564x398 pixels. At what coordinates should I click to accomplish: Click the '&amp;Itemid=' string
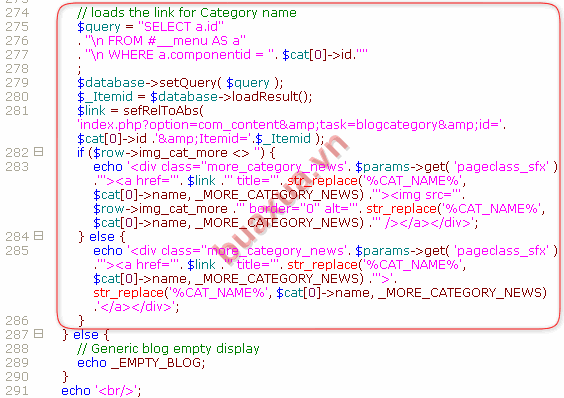pyautogui.click(x=205, y=139)
